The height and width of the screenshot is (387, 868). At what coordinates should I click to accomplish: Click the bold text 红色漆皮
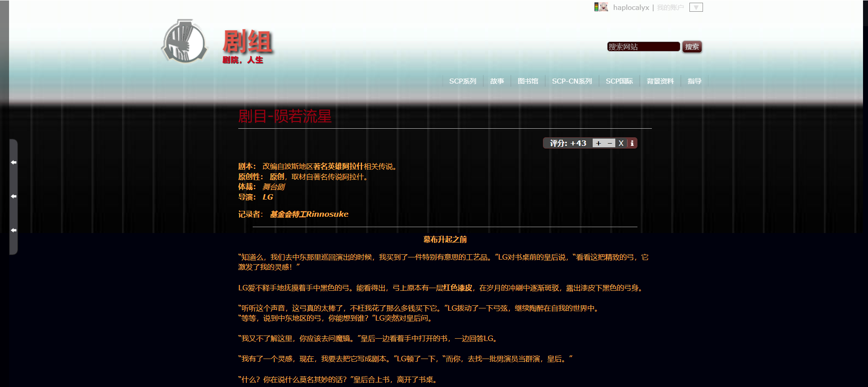pyautogui.click(x=458, y=288)
